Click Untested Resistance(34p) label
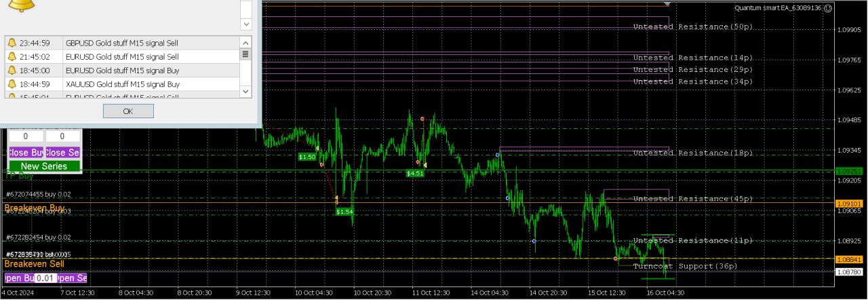The image size is (868, 300). pos(692,81)
